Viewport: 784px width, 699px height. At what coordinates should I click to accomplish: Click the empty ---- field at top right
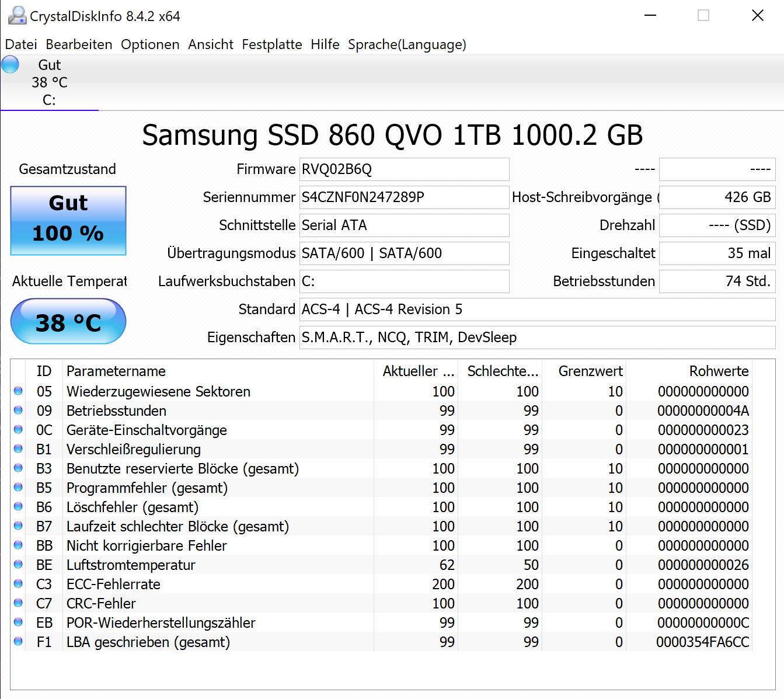click(x=717, y=169)
